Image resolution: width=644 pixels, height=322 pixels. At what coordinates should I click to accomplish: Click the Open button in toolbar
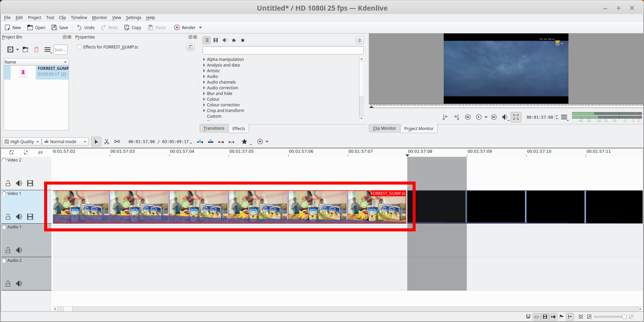(x=36, y=28)
